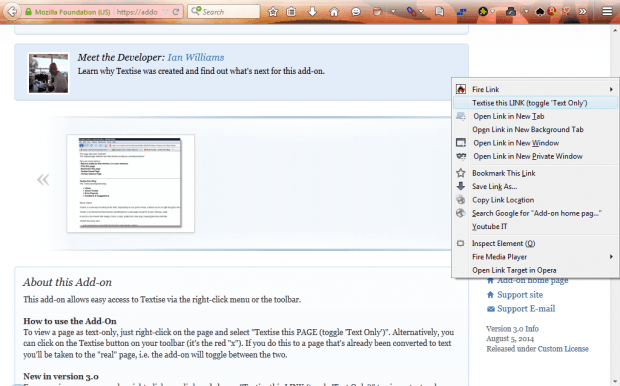
Task: Open Ian Williams developer link
Action: [196, 57]
